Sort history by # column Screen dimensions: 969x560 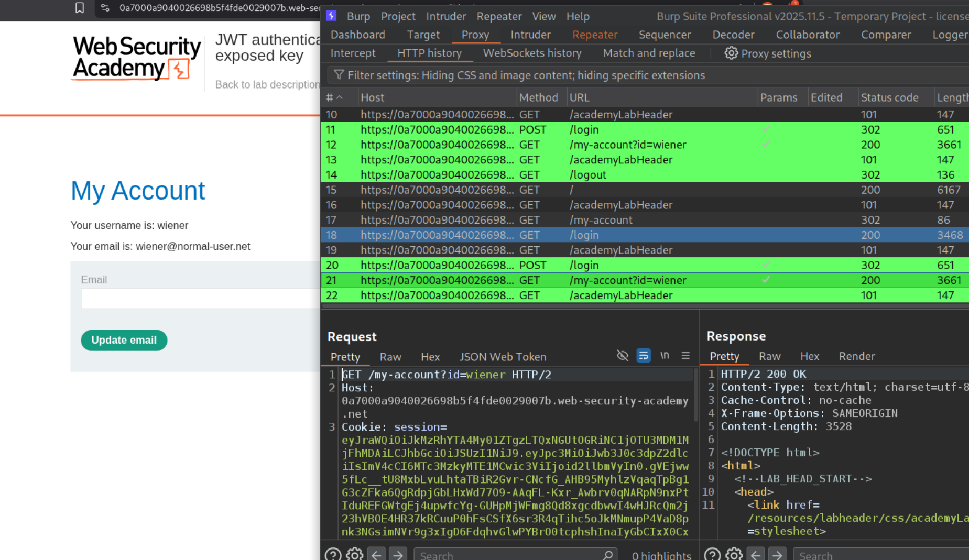(334, 97)
